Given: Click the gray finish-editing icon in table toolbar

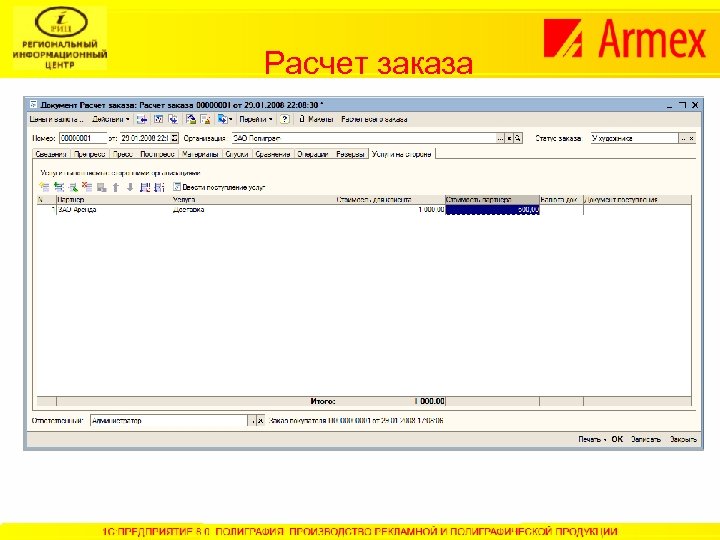Looking at the screenshot, I should (101, 187).
